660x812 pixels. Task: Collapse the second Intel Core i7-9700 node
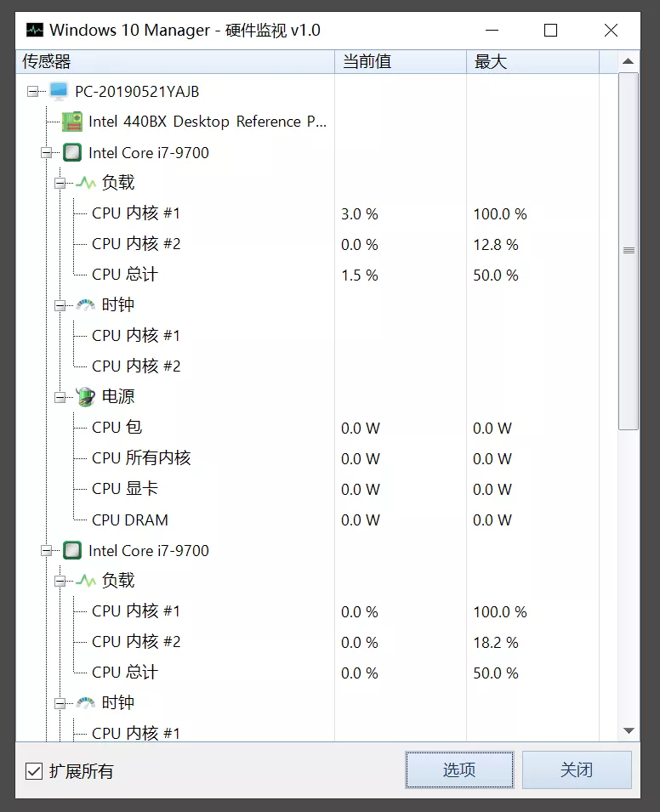click(47, 550)
